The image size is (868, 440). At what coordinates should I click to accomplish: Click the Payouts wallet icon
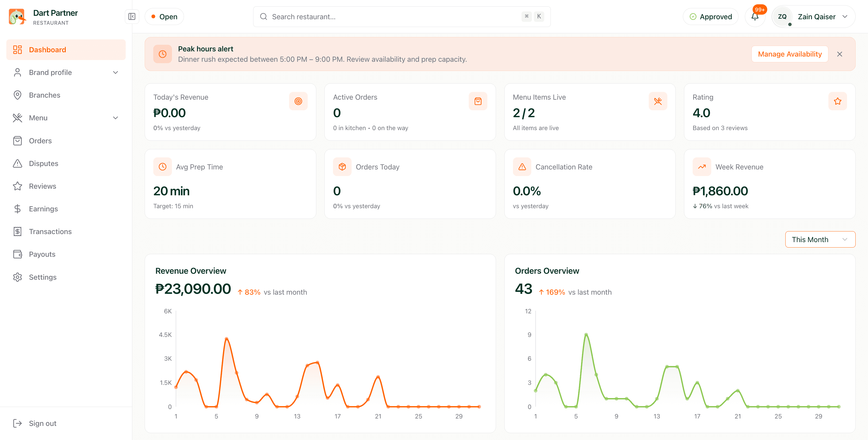(18, 254)
